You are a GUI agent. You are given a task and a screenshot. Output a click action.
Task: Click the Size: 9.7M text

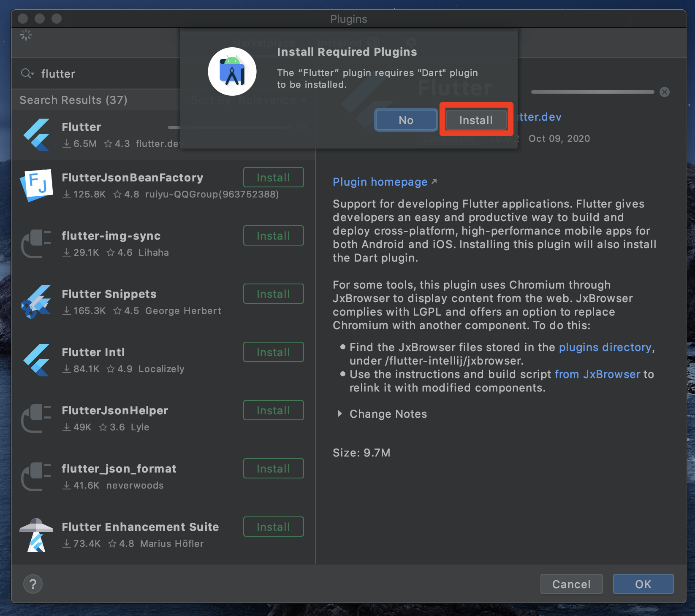pyautogui.click(x=361, y=453)
